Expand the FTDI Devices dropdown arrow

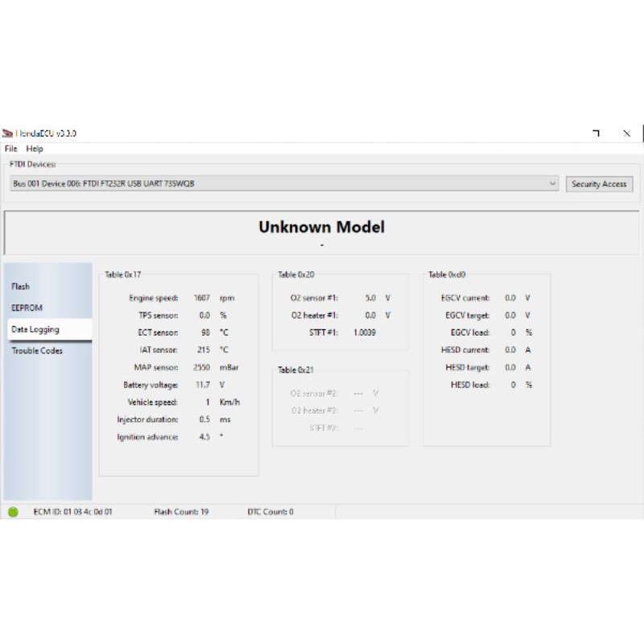tap(552, 184)
